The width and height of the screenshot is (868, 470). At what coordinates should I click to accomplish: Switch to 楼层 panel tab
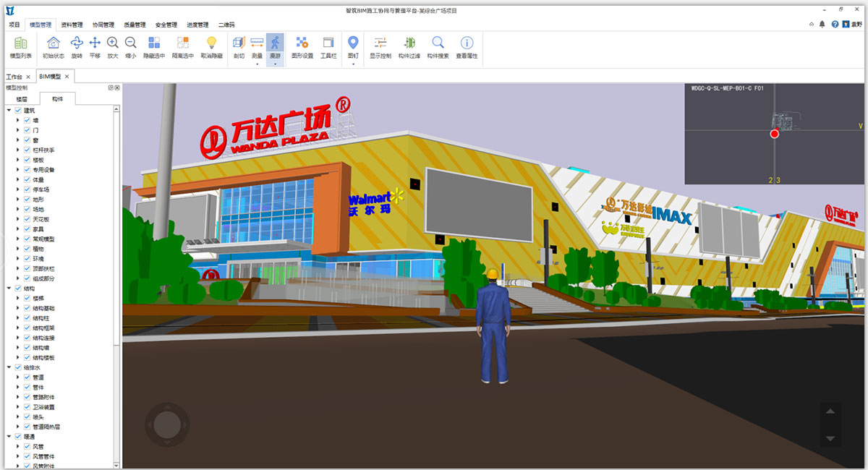tap(22, 99)
